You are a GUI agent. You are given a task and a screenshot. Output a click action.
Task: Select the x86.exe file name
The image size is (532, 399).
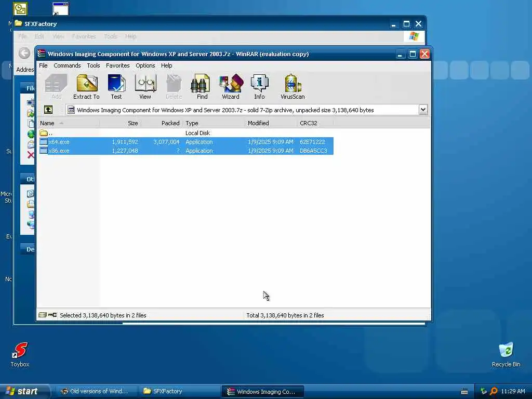click(59, 151)
